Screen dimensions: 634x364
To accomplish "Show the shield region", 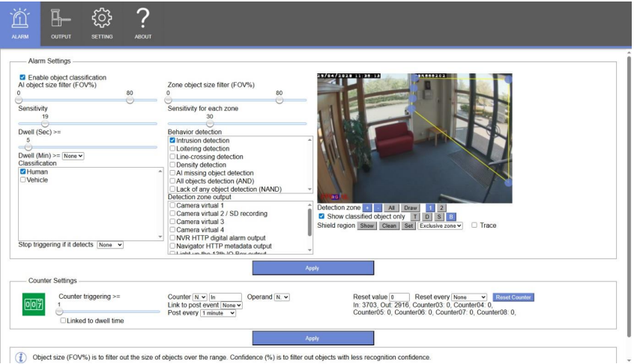I will (366, 226).
